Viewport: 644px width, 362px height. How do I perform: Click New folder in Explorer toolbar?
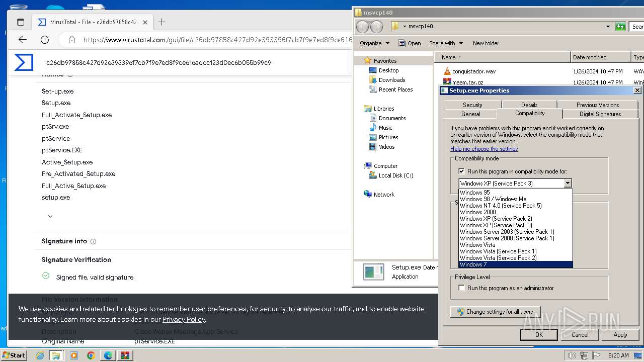pos(486,43)
